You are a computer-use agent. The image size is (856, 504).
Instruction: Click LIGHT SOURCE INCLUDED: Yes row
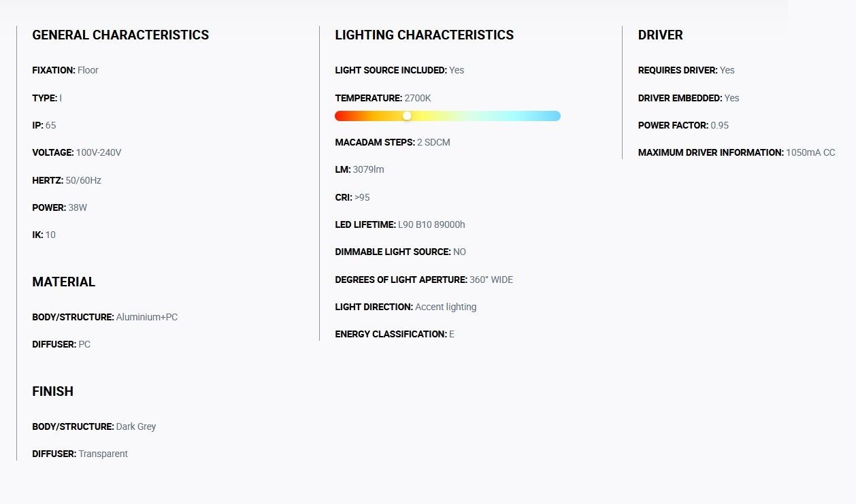point(399,70)
